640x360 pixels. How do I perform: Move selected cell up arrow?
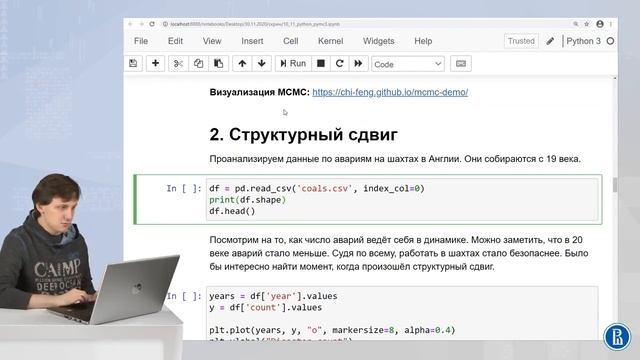pyautogui.click(x=242, y=63)
